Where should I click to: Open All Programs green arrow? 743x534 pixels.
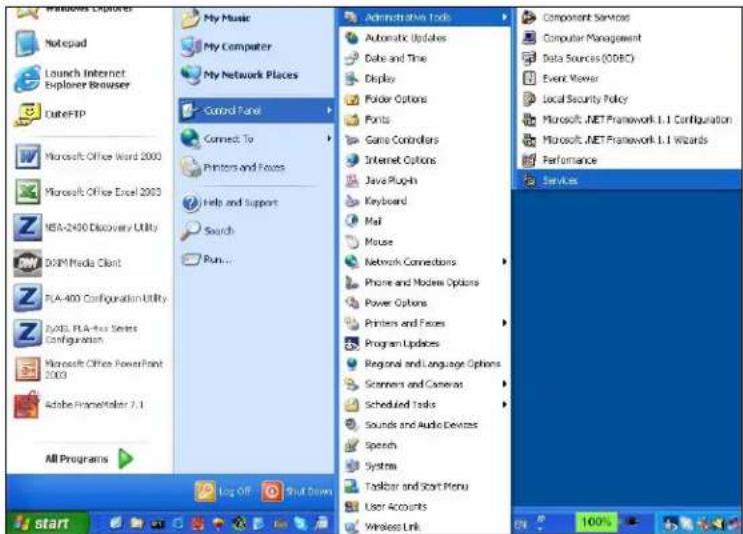(x=126, y=459)
